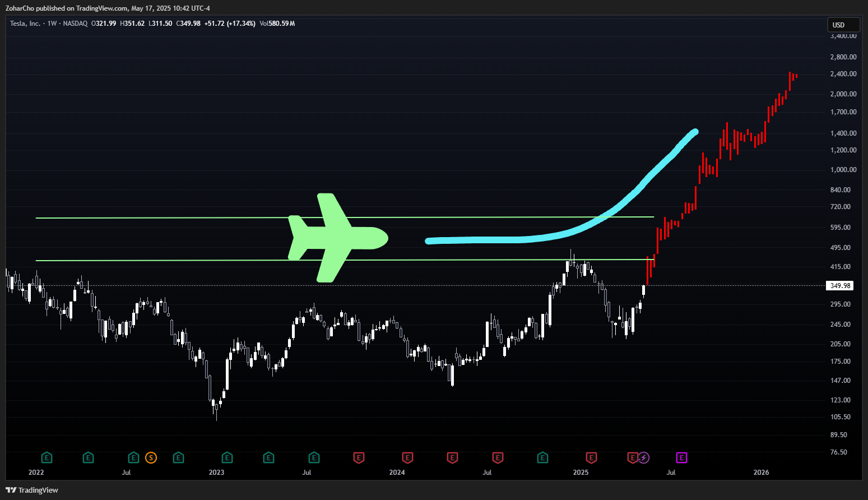868x500 pixels.
Task: Click the Vol 580.59 M readout
Action: point(277,24)
